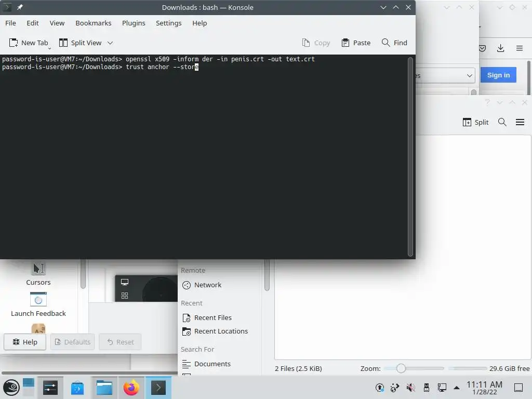532x399 pixels.
Task: Expand the dropdown beside Sign in
Action: pos(470,75)
